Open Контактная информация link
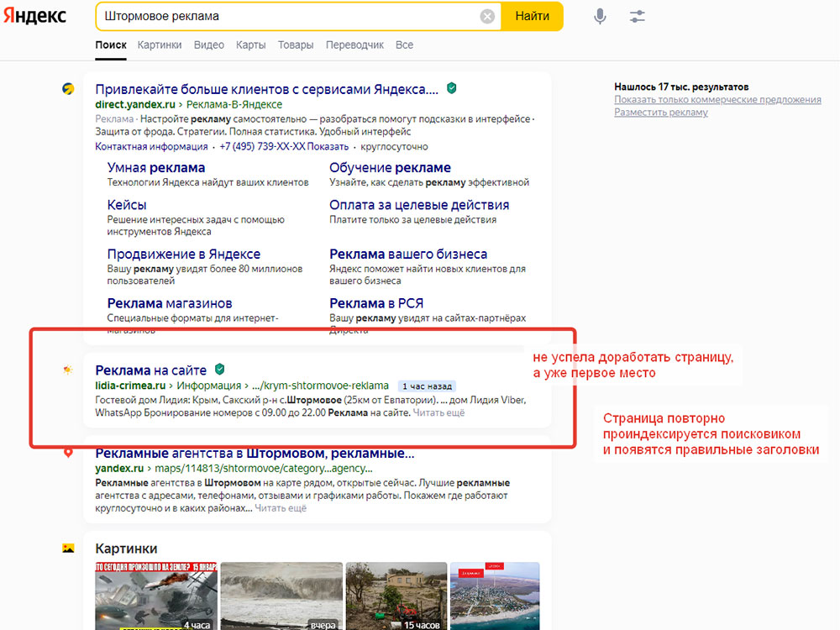The width and height of the screenshot is (840, 630). tap(151, 146)
